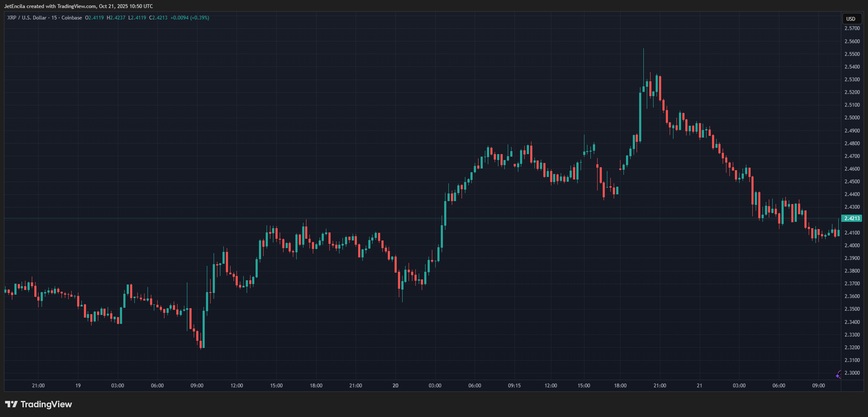Select the 15 minute interval label
The height and width of the screenshot is (417, 868).
pos(54,18)
